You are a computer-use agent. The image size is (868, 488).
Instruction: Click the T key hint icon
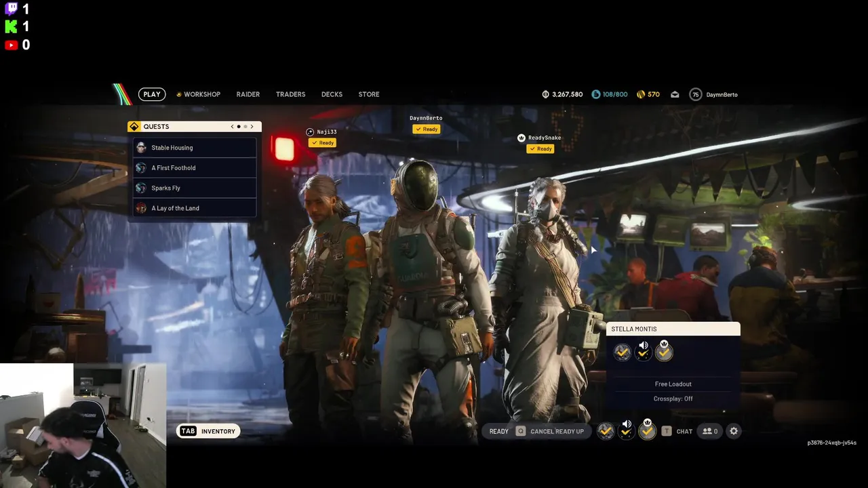coord(667,431)
